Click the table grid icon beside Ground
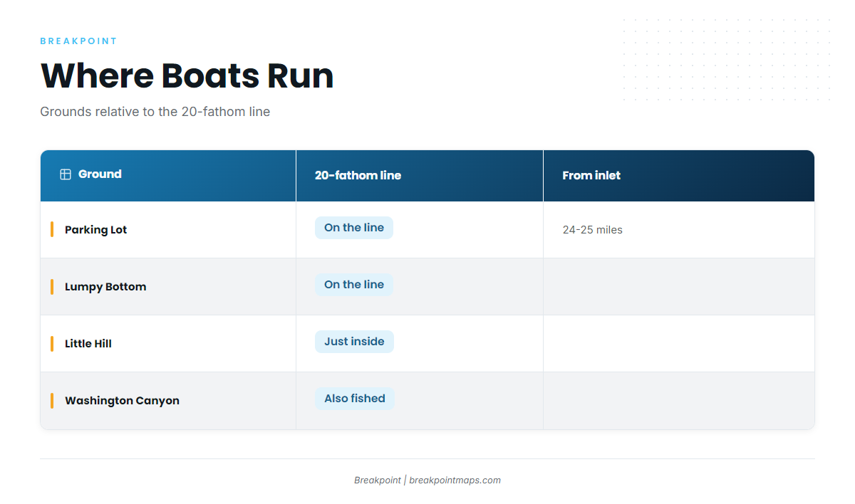This screenshot has width=855, height=504. pyautogui.click(x=66, y=174)
